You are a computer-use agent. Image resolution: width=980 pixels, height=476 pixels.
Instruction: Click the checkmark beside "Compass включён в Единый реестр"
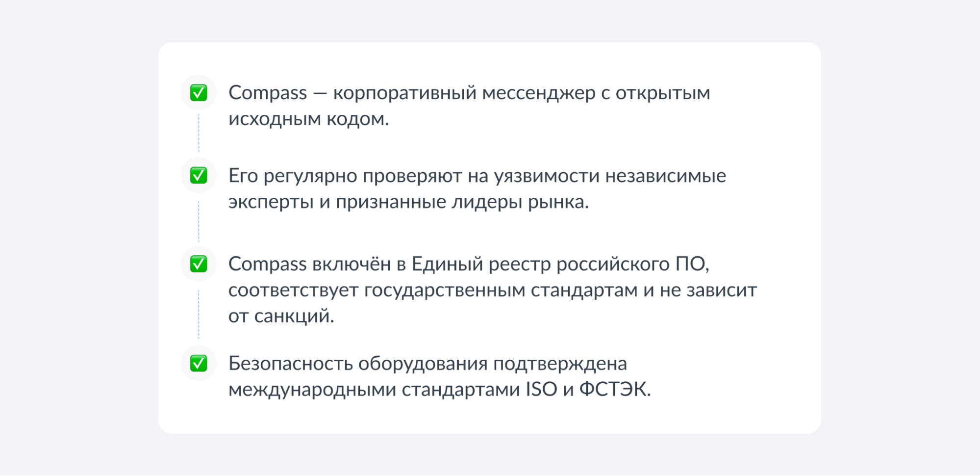[x=199, y=264]
